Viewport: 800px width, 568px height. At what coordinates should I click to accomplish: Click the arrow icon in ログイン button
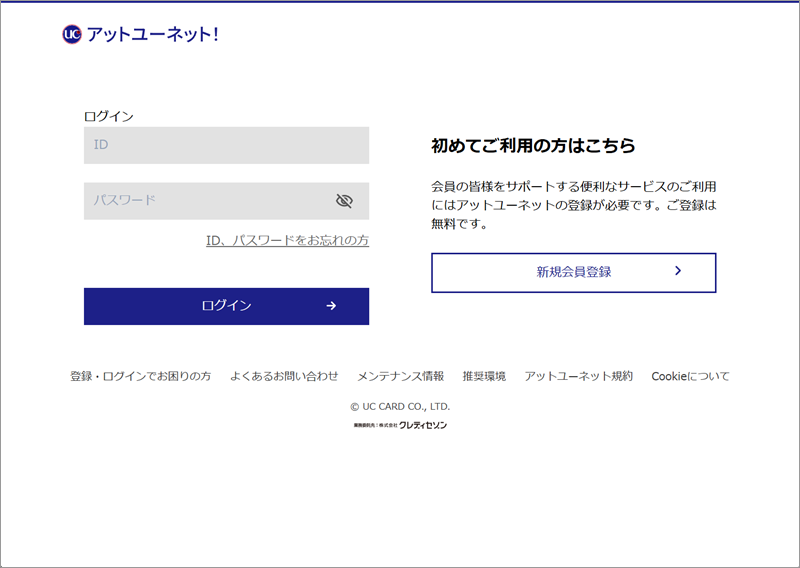click(x=331, y=306)
